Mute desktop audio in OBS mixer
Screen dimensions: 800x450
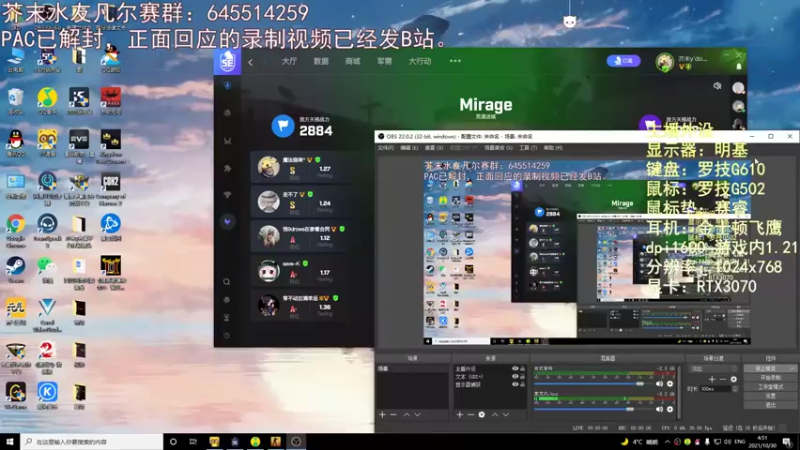coord(659,384)
